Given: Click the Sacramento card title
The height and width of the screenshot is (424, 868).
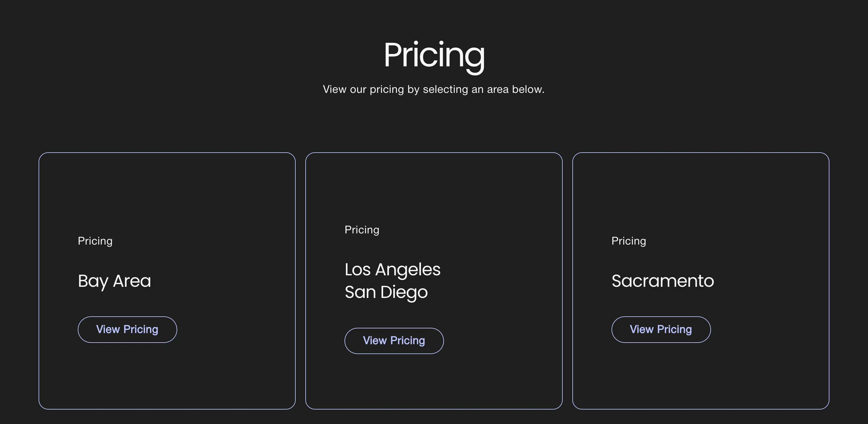Looking at the screenshot, I should (663, 281).
